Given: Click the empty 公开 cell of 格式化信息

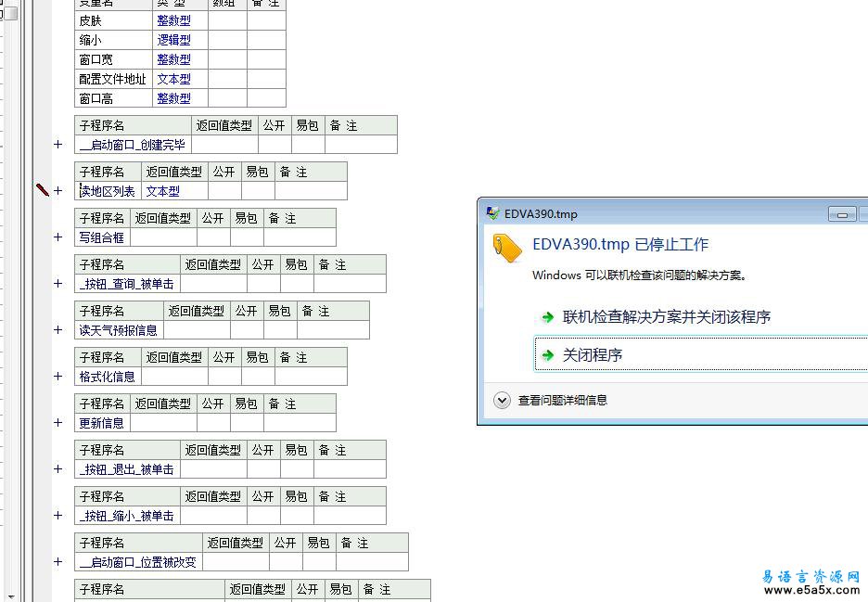Looking at the screenshot, I should 224,377.
